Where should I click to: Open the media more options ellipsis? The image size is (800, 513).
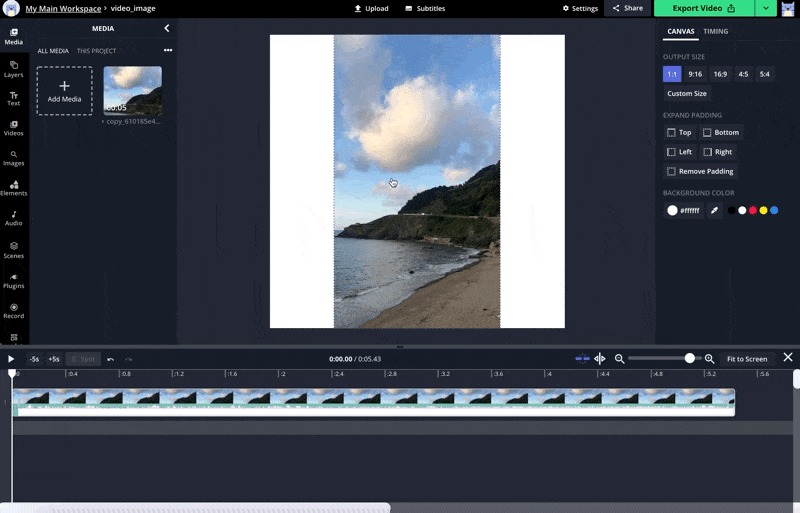(167, 50)
